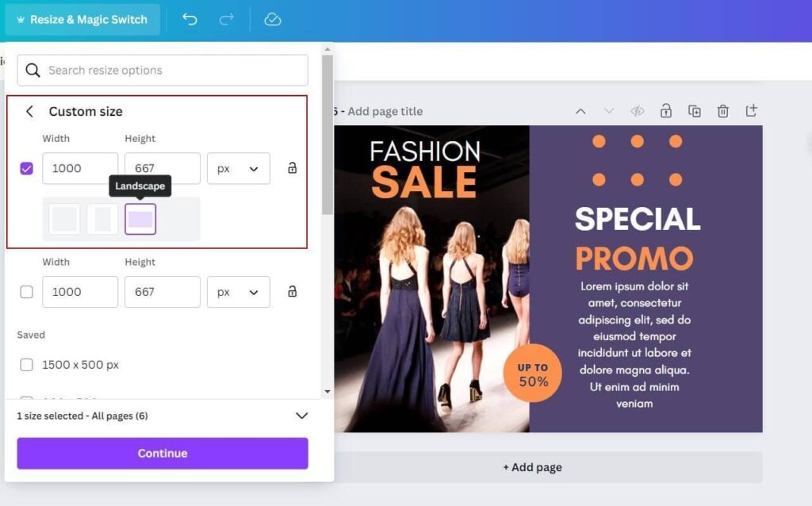Screen dimensions: 812x506
Task: Lock the current page
Action: 666,111
